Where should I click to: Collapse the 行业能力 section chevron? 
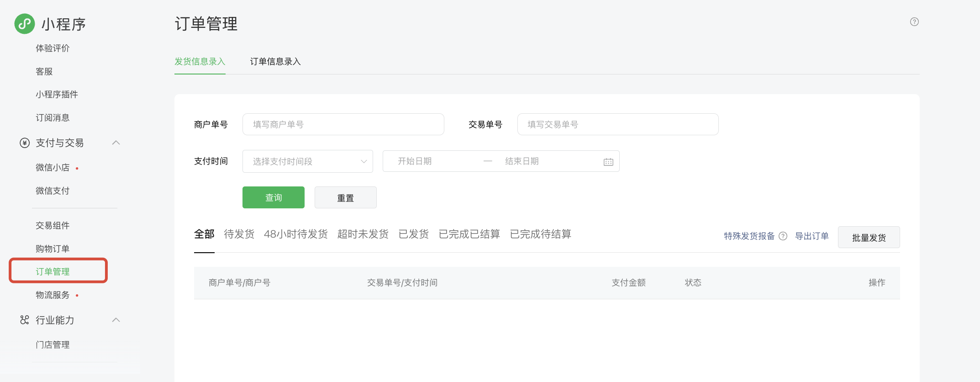coord(116,320)
